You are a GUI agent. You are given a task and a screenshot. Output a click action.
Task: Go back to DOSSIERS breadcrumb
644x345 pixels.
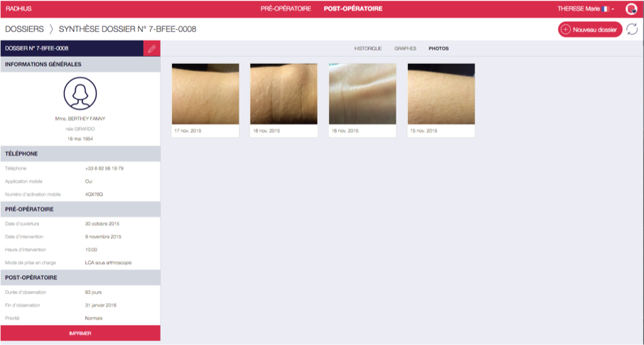pos(25,29)
